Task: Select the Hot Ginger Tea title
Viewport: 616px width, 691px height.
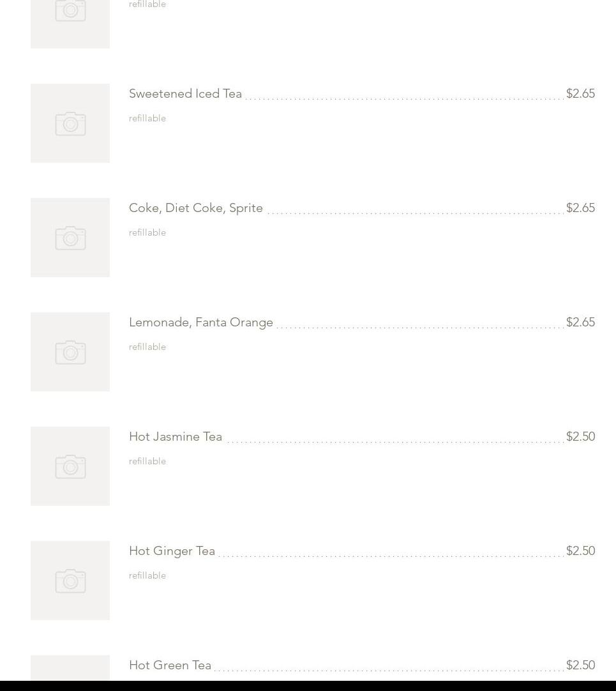Action: tap(172, 551)
